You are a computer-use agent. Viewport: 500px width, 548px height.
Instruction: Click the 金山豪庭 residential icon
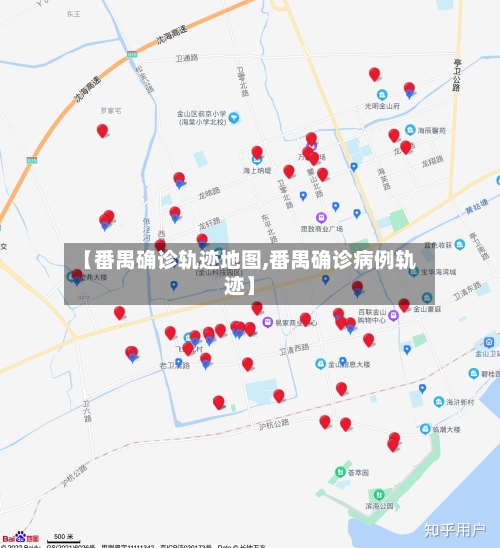(x=427, y=298)
